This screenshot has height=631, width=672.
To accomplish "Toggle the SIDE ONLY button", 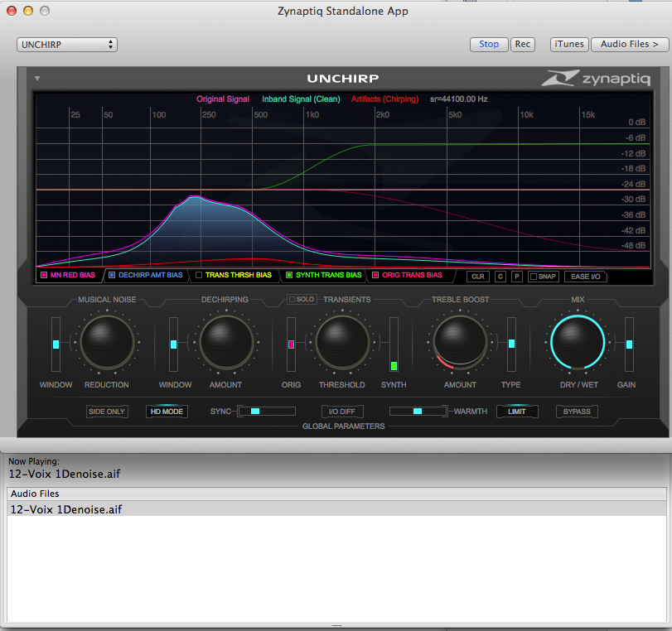I will [x=107, y=412].
